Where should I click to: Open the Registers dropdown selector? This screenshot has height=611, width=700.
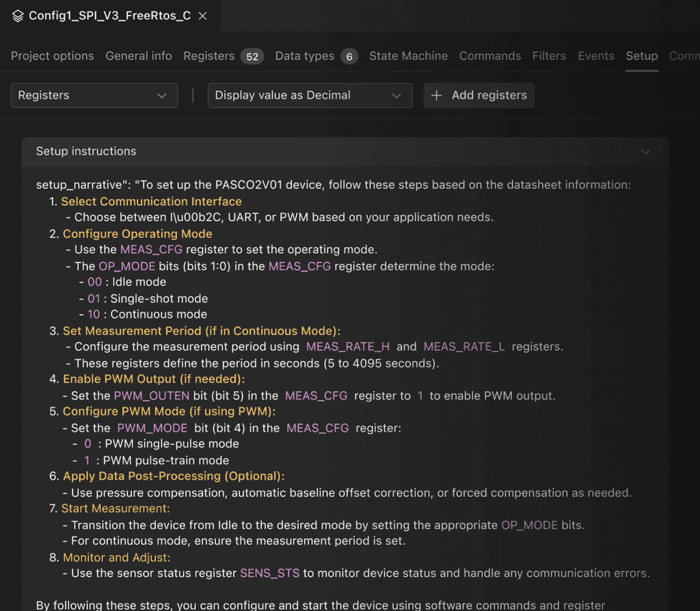tap(94, 96)
